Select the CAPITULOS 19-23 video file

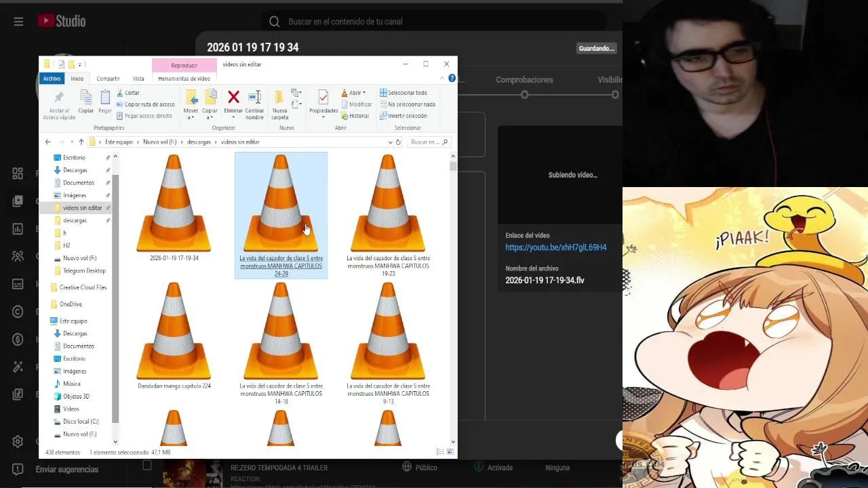pyautogui.click(x=388, y=215)
